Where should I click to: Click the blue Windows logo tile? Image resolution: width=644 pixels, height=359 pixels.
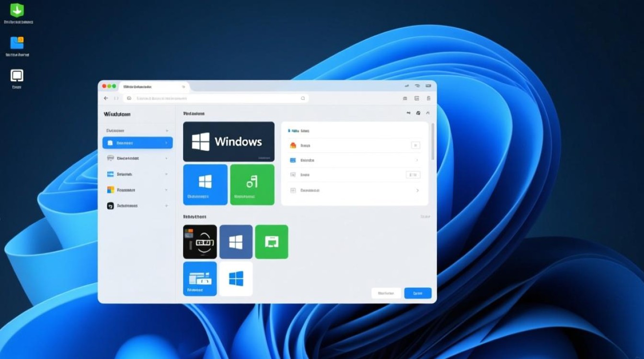click(205, 185)
